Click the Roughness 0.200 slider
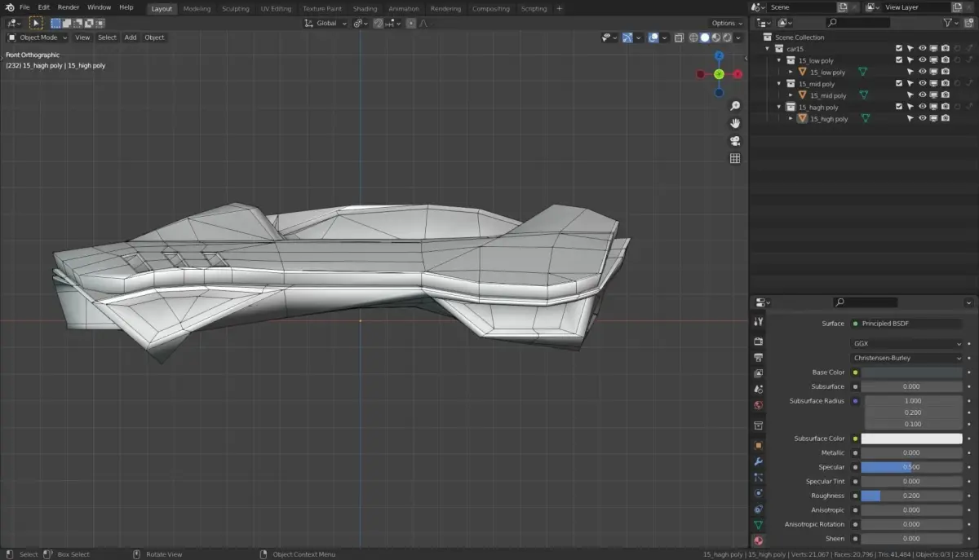 tap(911, 496)
